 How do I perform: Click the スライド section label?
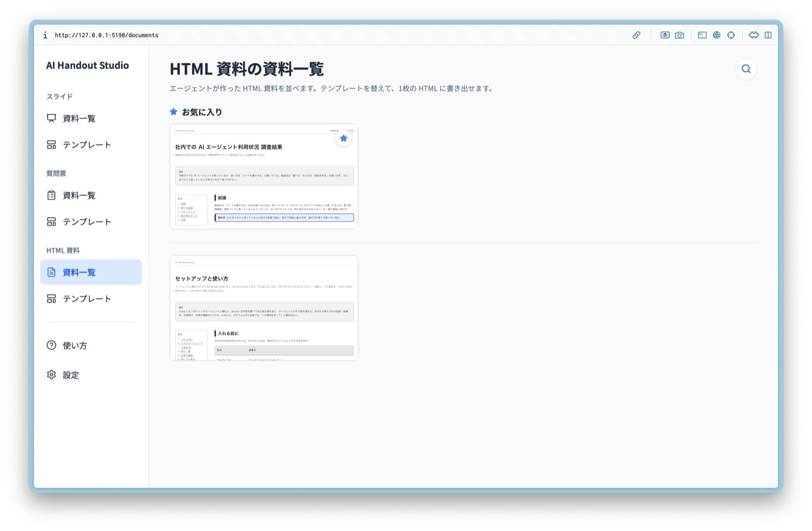(59, 96)
